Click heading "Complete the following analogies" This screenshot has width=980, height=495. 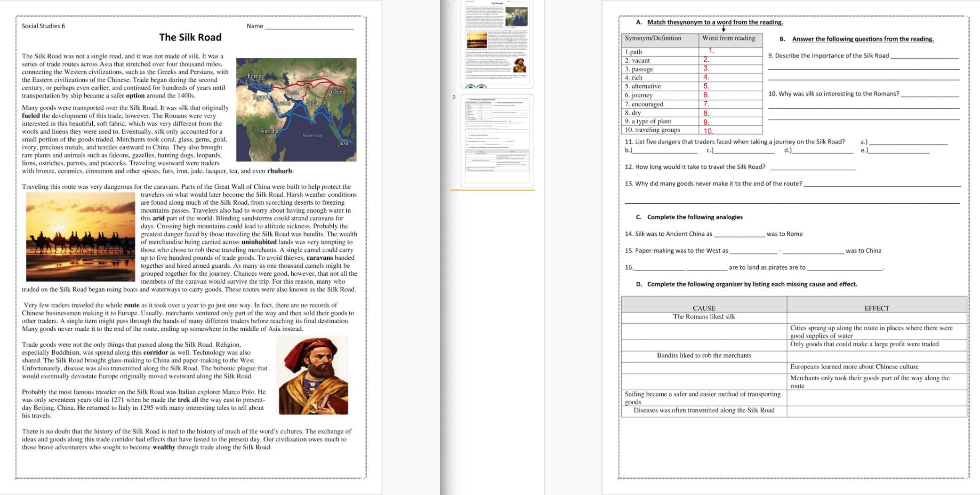[695, 217]
